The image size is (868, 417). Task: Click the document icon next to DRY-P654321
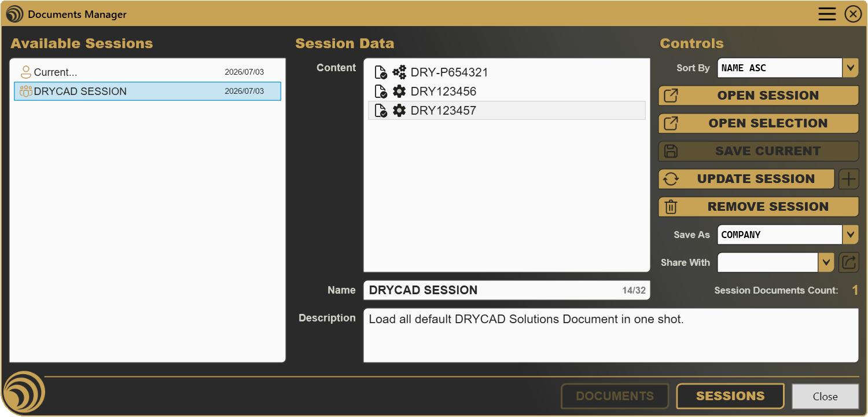381,72
